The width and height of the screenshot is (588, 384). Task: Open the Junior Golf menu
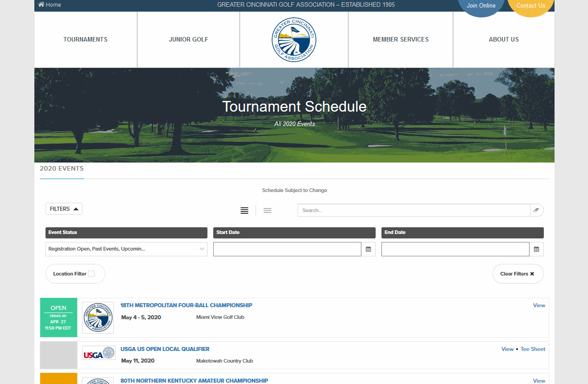(188, 39)
